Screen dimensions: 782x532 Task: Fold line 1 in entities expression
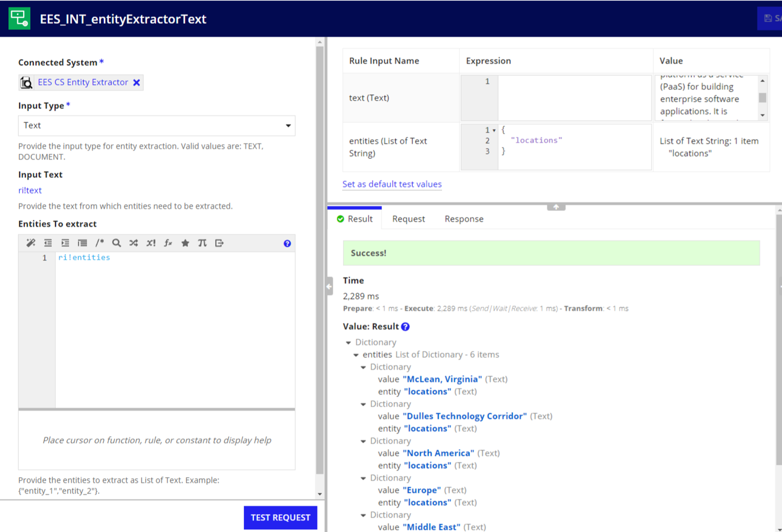494,130
